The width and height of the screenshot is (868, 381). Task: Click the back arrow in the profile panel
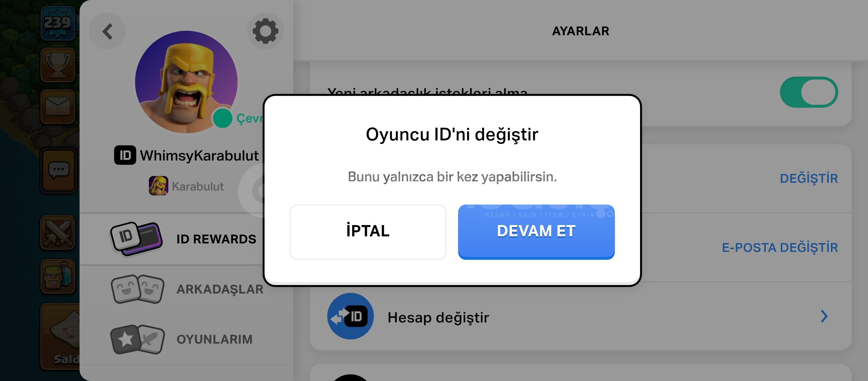(x=107, y=31)
